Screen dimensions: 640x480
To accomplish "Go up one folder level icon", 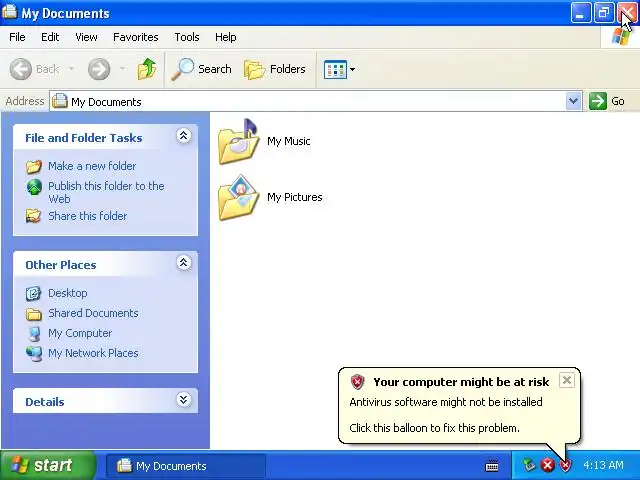I will pos(147,69).
